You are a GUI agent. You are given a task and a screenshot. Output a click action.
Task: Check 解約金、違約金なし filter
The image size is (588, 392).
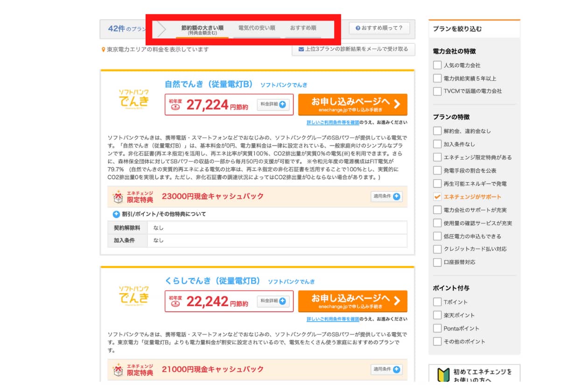click(437, 131)
